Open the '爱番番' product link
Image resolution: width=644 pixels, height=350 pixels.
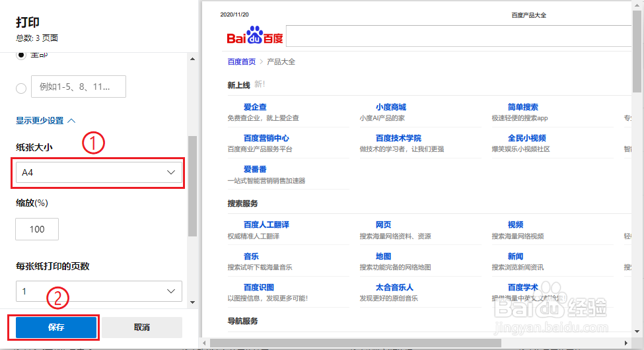[x=255, y=169]
